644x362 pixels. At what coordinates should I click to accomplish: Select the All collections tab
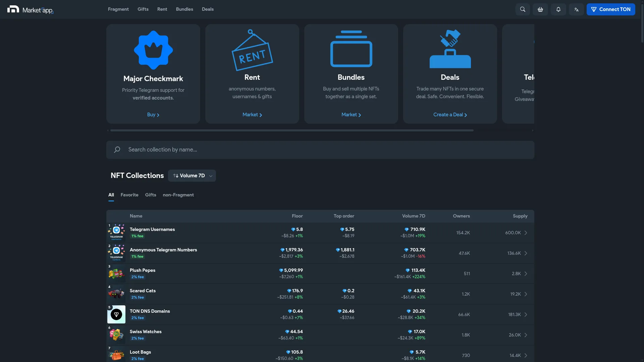(111, 195)
